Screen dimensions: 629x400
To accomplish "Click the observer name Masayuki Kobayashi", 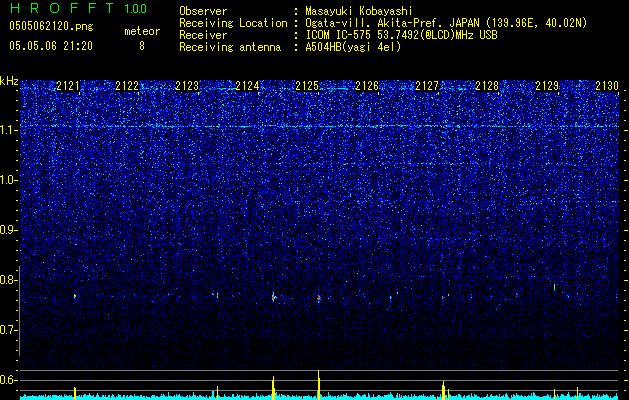I will pyautogui.click(x=359, y=11).
